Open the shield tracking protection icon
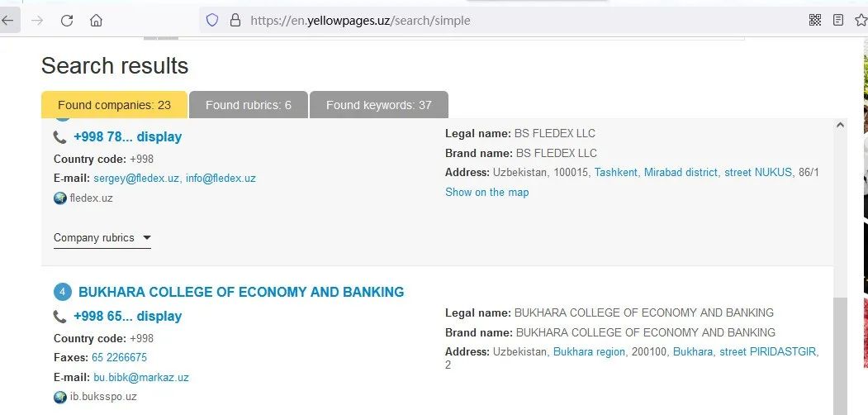The width and height of the screenshot is (868, 415). click(x=212, y=21)
